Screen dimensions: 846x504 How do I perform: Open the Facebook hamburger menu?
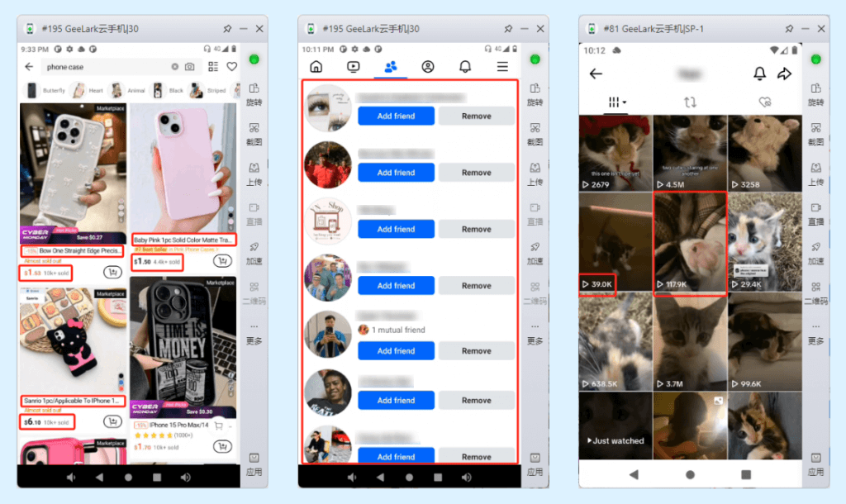pyautogui.click(x=502, y=67)
